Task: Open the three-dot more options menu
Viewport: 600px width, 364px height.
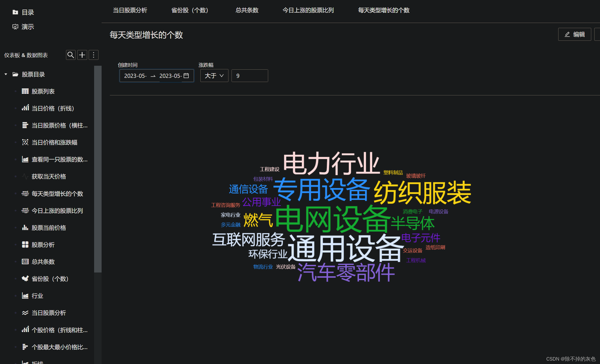Action: (x=94, y=55)
